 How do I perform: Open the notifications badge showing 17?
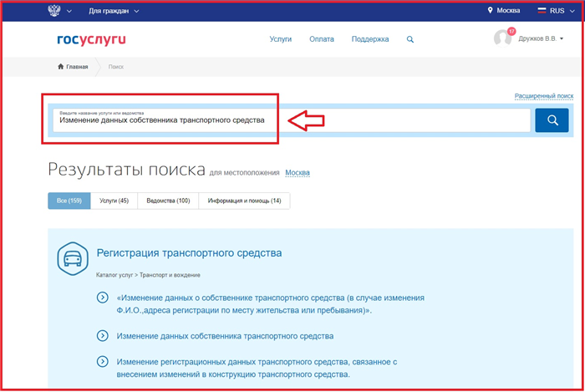pyautogui.click(x=511, y=31)
